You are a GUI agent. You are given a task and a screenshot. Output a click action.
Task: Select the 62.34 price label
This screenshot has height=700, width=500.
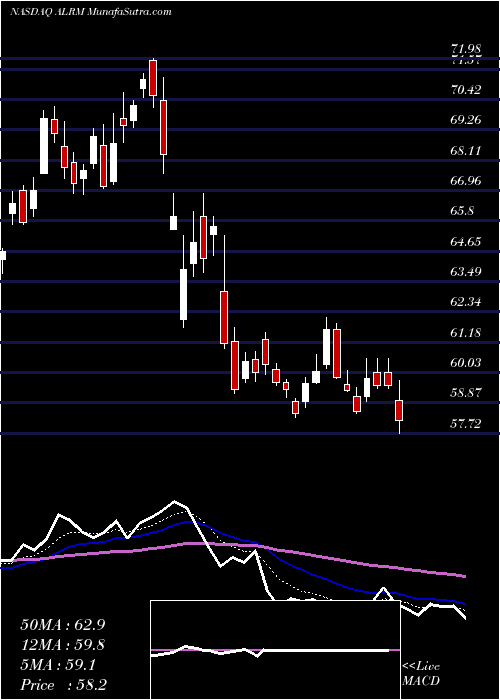pyautogui.click(x=467, y=302)
